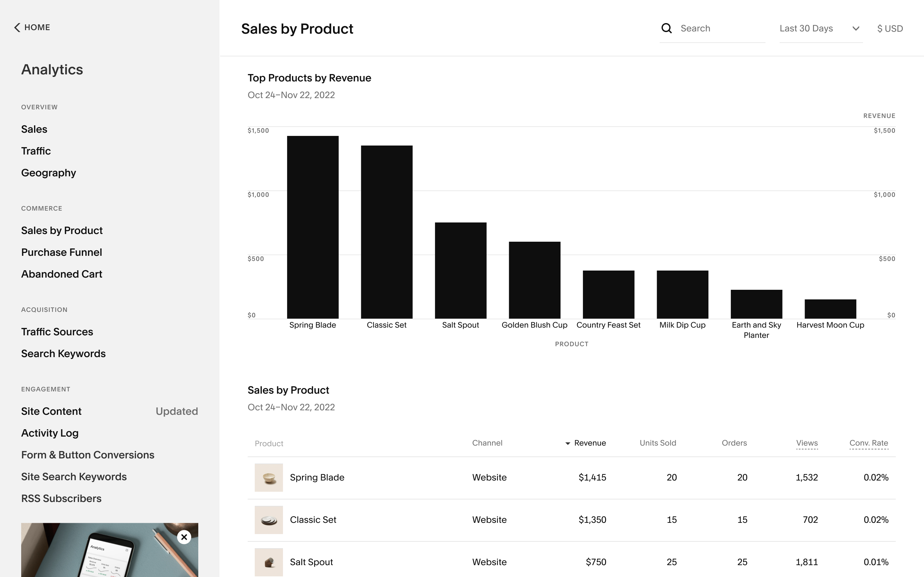This screenshot has width=924, height=577.
Task: Expand the date range chevron arrow
Action: [856, 28]
